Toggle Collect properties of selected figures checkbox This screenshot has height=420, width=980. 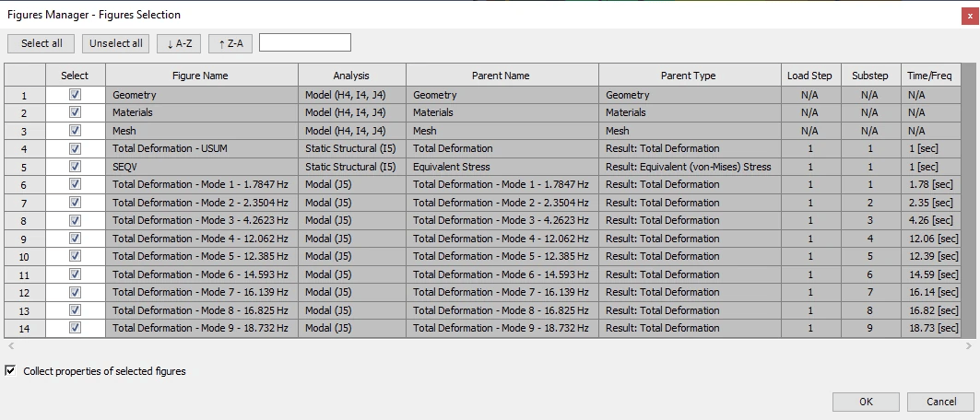11,370
